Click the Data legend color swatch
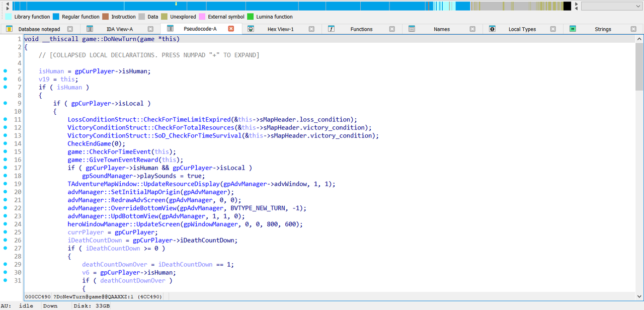The width and height of the screenshot is (644, 310). 142,17
